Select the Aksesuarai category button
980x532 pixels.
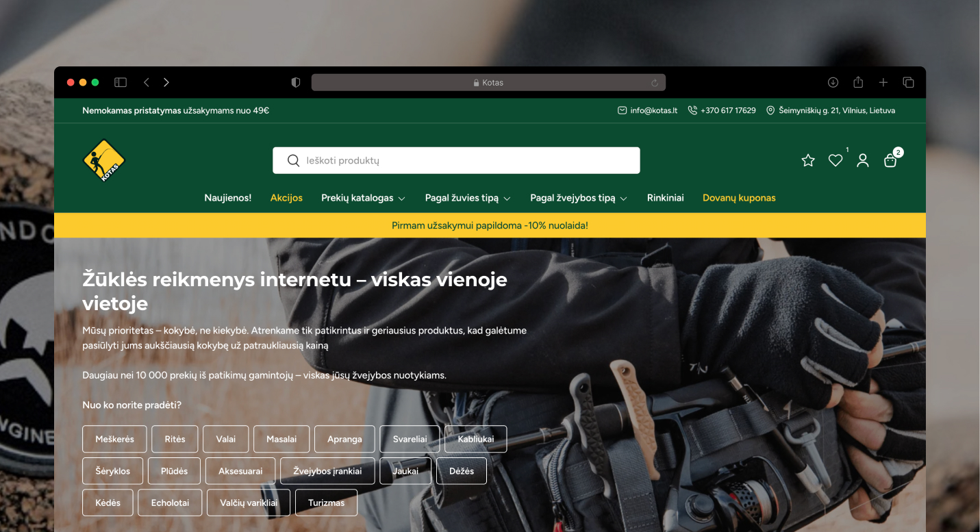[240, 471]
